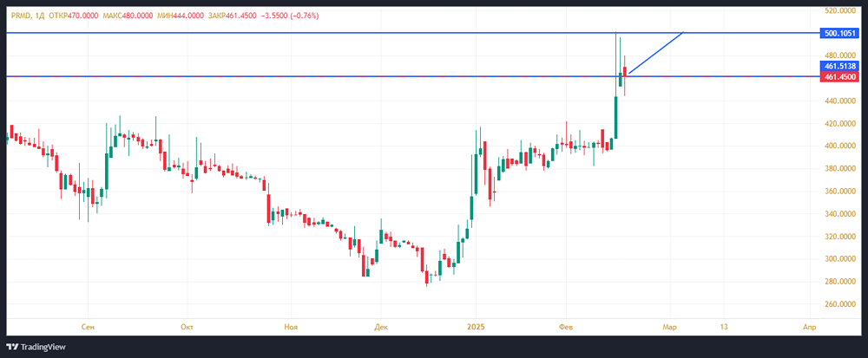Click the 420.0000 price axis label
868x358 pixels.
click(841, 123)
